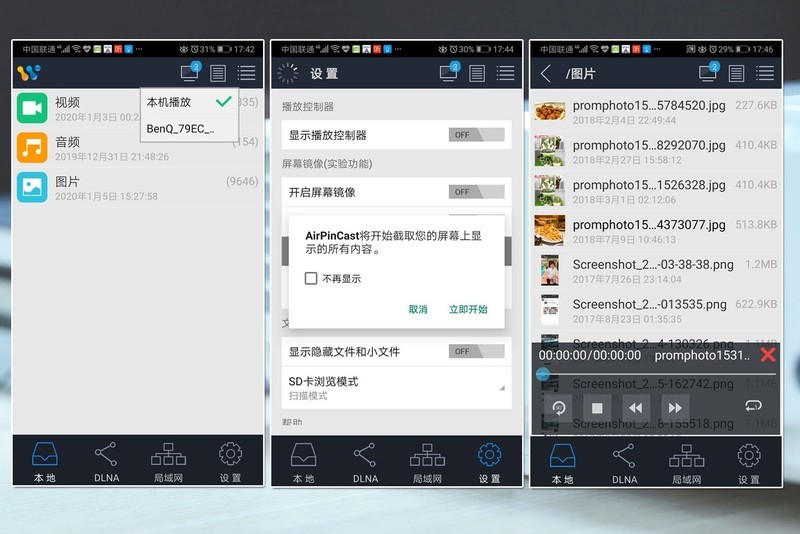This screenshot has height=534, width=800.
Task: Tap 取消 in the AirPinCast dialog
Action: [x=418, y=309]
